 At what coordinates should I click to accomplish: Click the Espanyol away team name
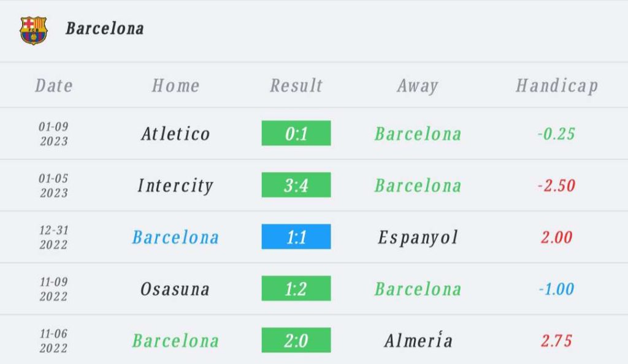coord(418,238)
